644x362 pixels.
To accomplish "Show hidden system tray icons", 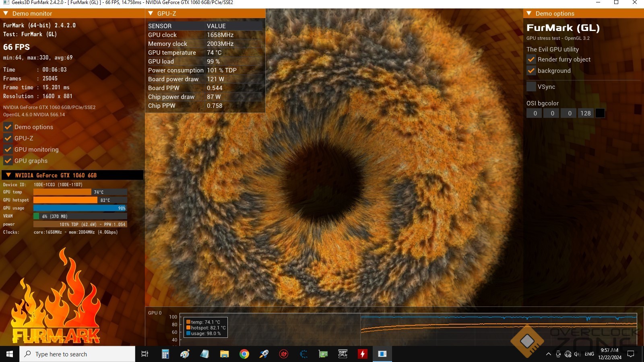I will coord(548,354).
